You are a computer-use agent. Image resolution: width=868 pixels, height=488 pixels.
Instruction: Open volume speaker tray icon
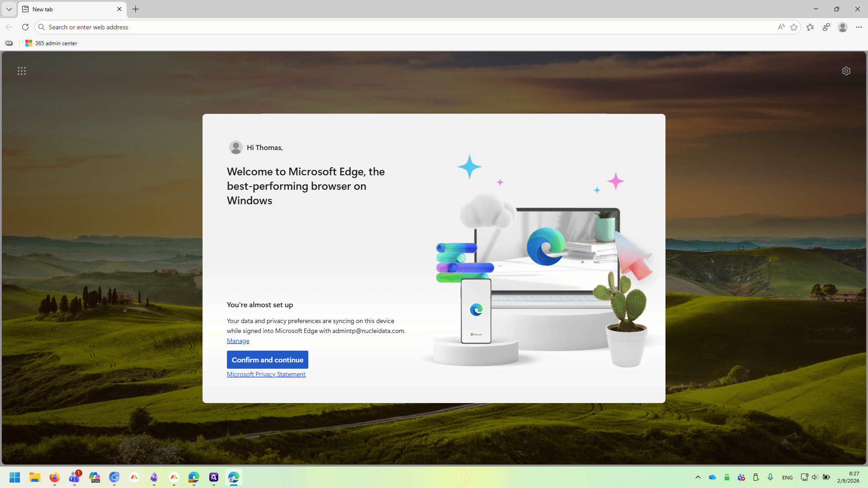tap(815, 477)
